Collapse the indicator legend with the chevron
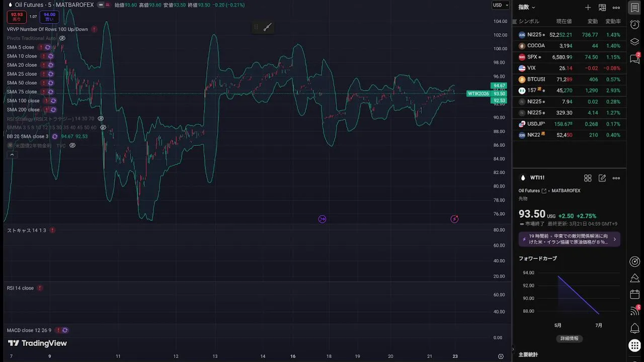 [x=12, y=155]
